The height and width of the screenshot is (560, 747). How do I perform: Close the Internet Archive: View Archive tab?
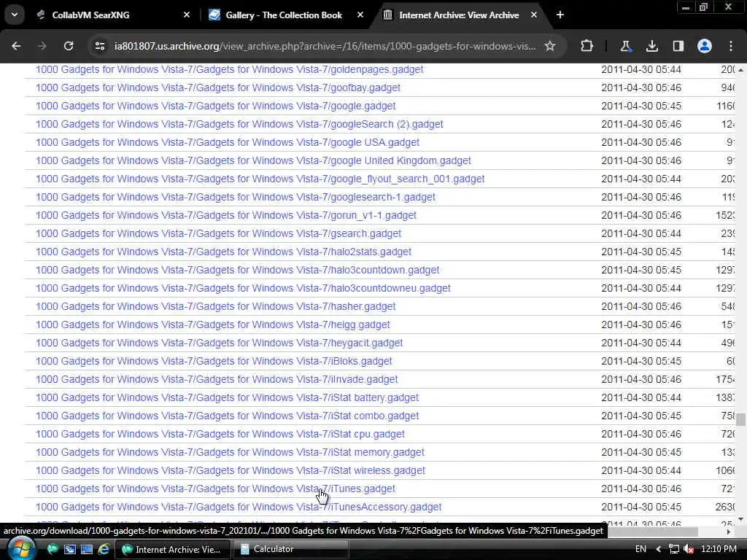click(534, 15)
